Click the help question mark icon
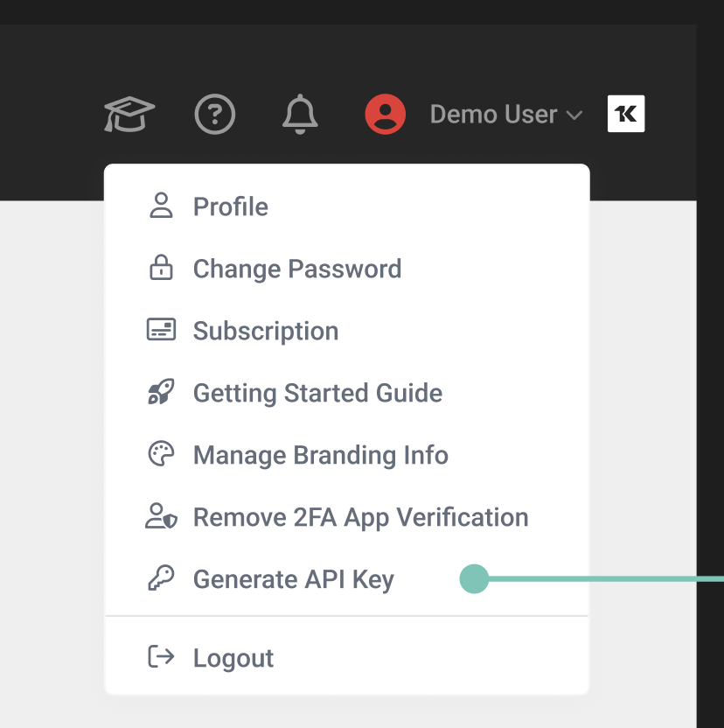 pyautogui.click(x=215, y=115)
